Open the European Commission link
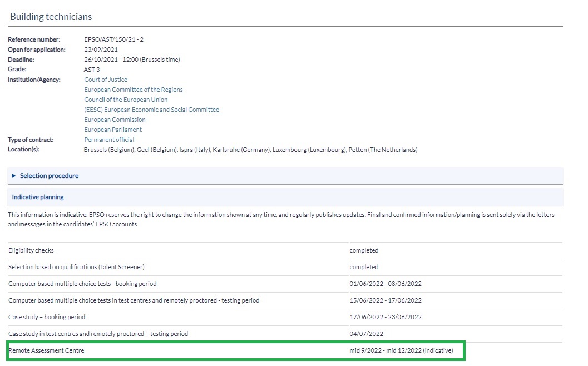This screenshot has width=588, height=366. (115, 120)
